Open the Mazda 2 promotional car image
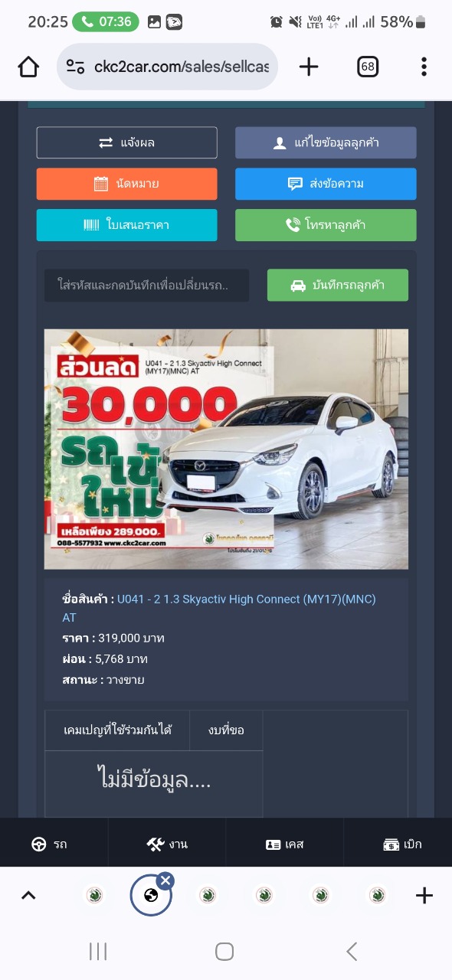 [226, 449]
